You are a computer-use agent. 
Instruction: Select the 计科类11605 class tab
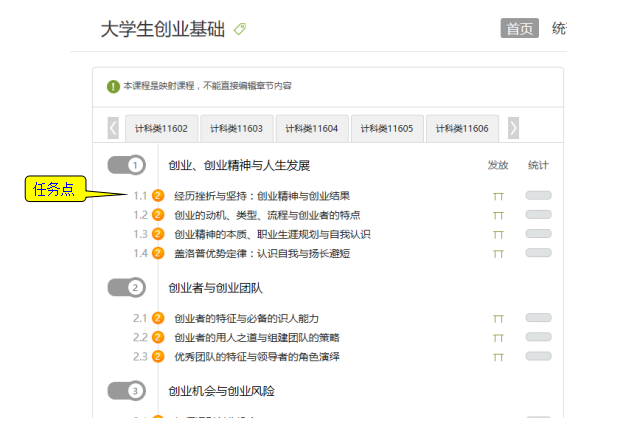(387, 129)
